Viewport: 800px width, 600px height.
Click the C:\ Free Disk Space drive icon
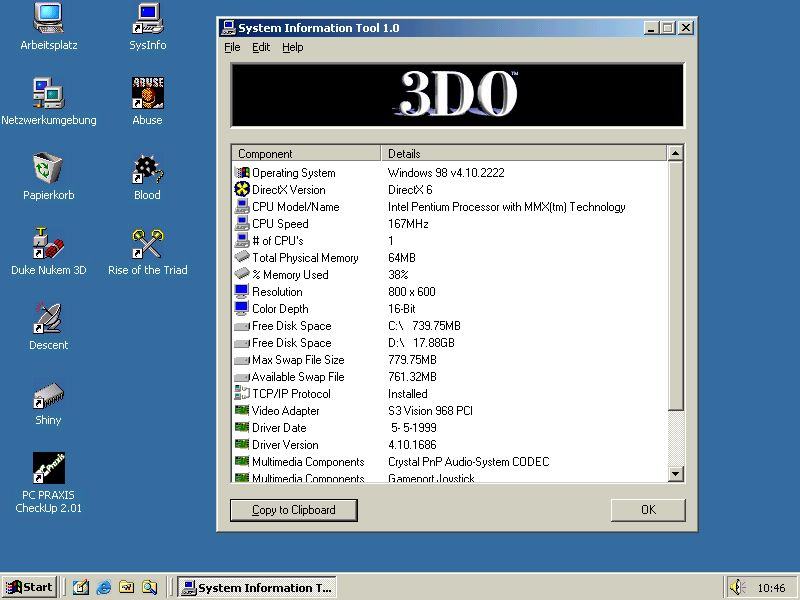click(242, 326)
